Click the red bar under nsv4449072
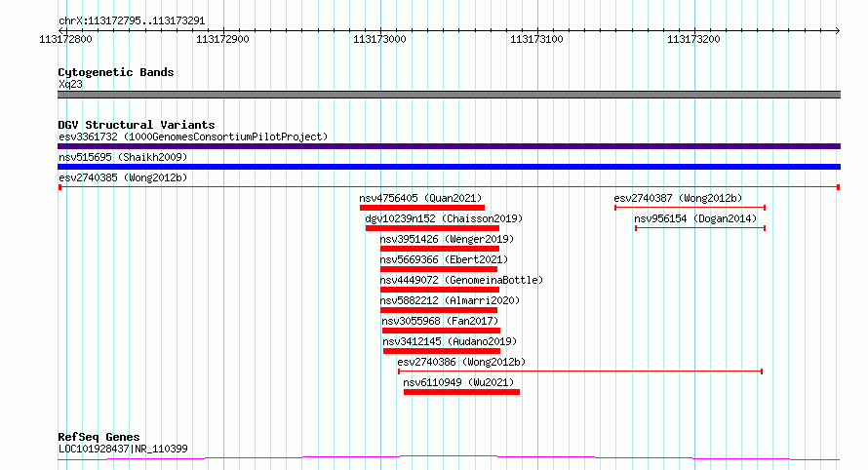Screen dimensions: 868x470 tap(440, 290)
